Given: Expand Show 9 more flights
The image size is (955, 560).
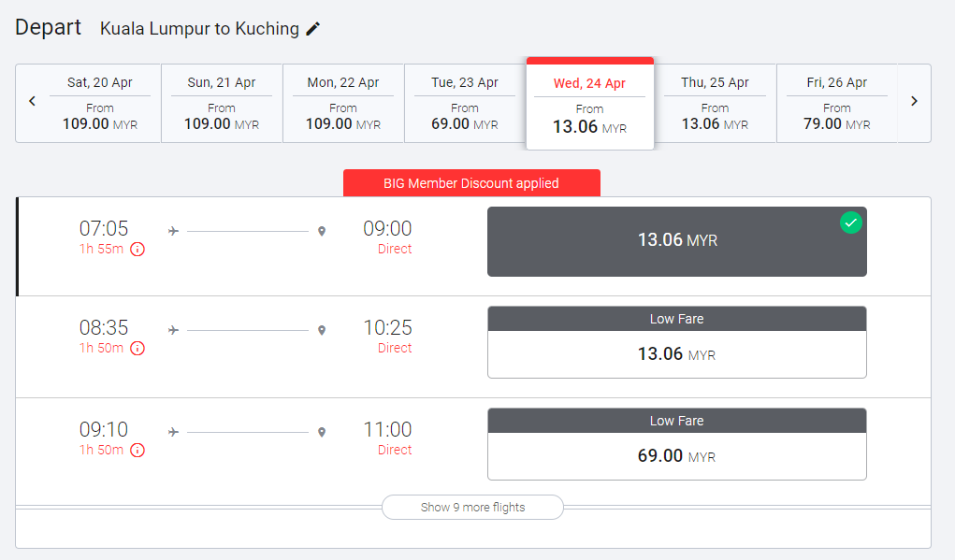Looking at the screenshot, I should point(472,508).
